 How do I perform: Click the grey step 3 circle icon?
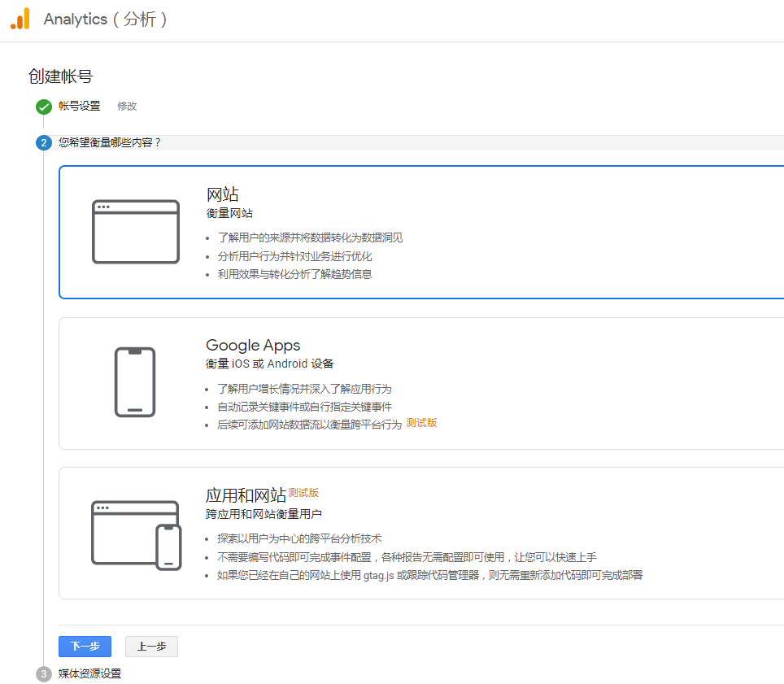(x=44, y=674)
